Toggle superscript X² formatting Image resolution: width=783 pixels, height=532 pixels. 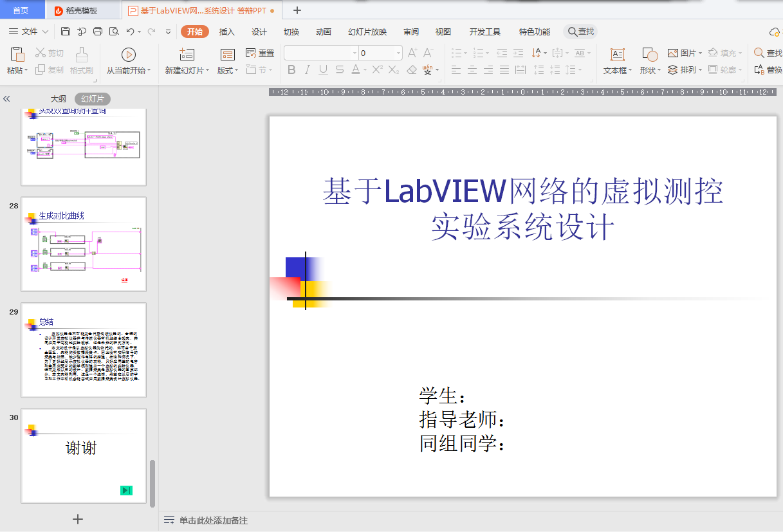[x=378, y=69]
